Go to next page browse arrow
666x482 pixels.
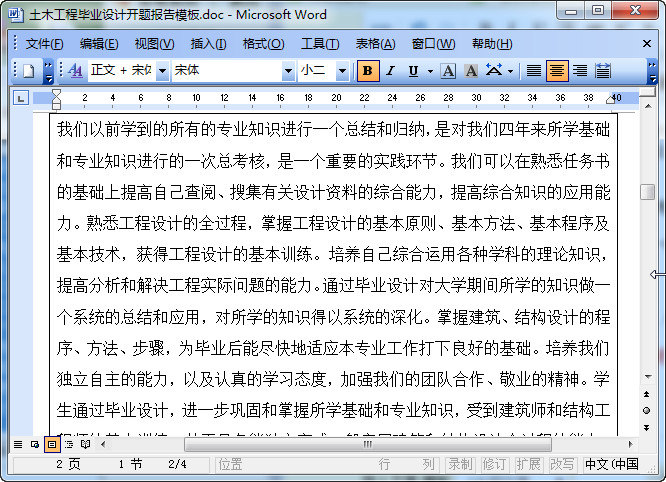tap(646, 428)
